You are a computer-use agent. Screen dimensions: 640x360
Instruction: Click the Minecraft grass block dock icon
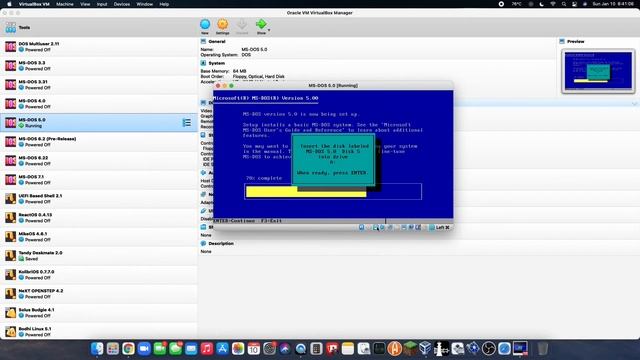coord(410,349)
